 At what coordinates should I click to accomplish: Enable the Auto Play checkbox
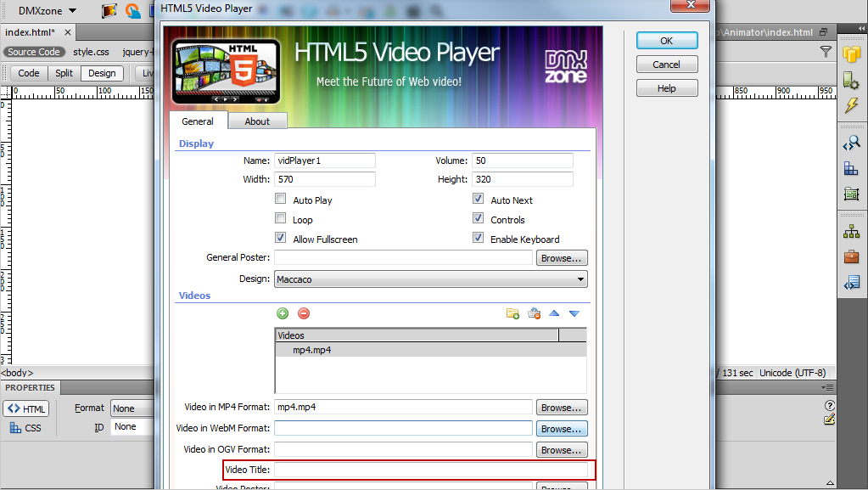coord(281,199)
